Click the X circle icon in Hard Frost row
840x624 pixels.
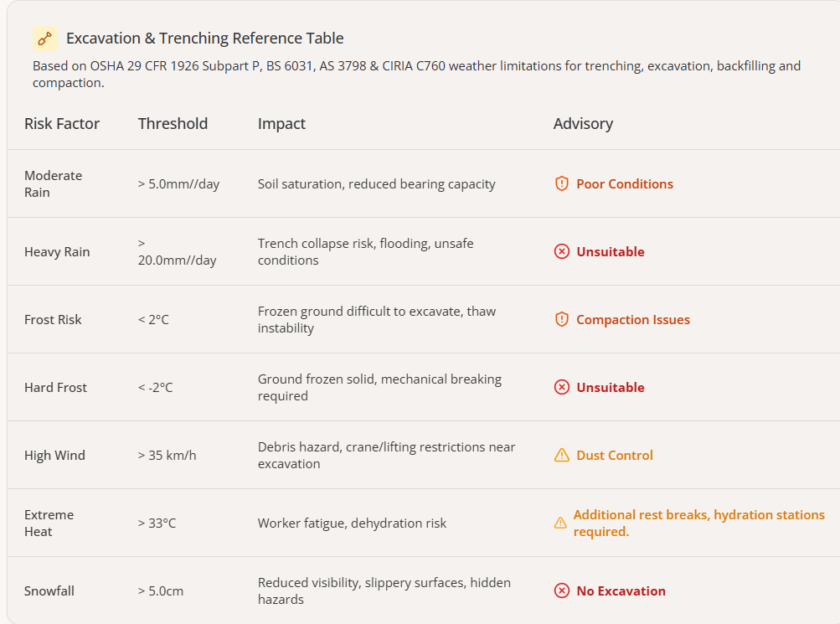pos(561,387)
